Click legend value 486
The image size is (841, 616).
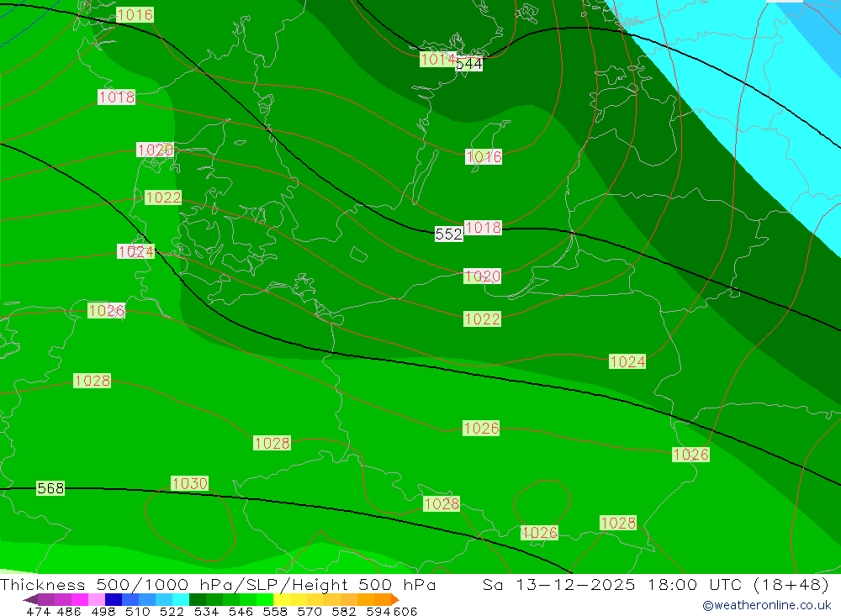(x=69, y=612)
